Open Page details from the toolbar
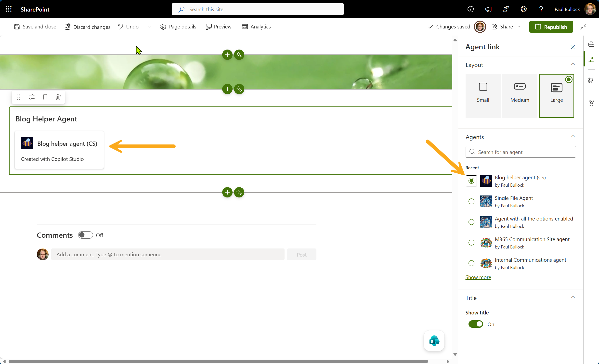 click(178, 26)
